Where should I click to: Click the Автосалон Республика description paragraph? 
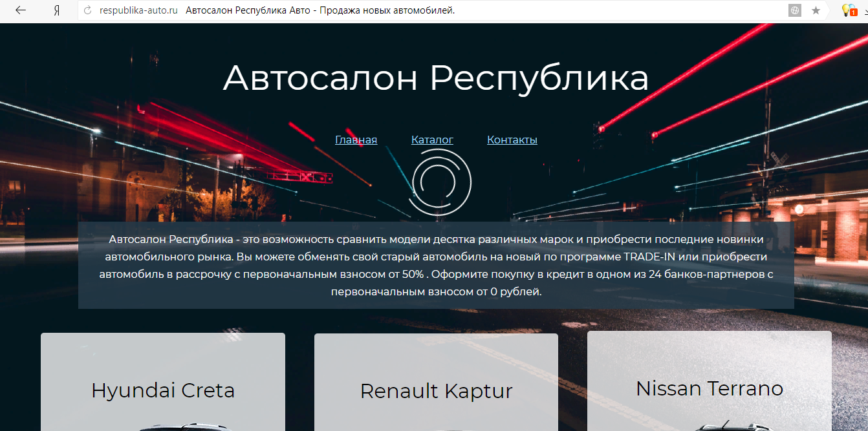point(436,266)
